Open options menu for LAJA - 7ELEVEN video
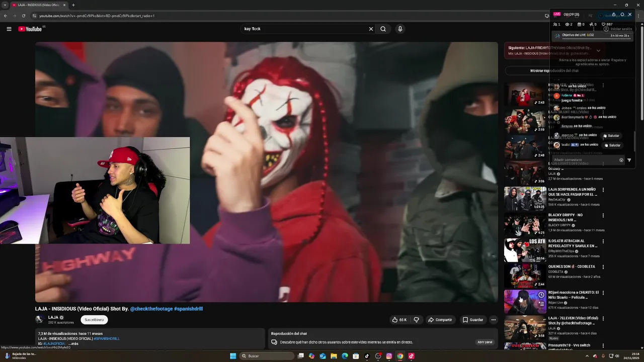Image resolution: width=644 pixels, height=362 pixels. (603, 318)
